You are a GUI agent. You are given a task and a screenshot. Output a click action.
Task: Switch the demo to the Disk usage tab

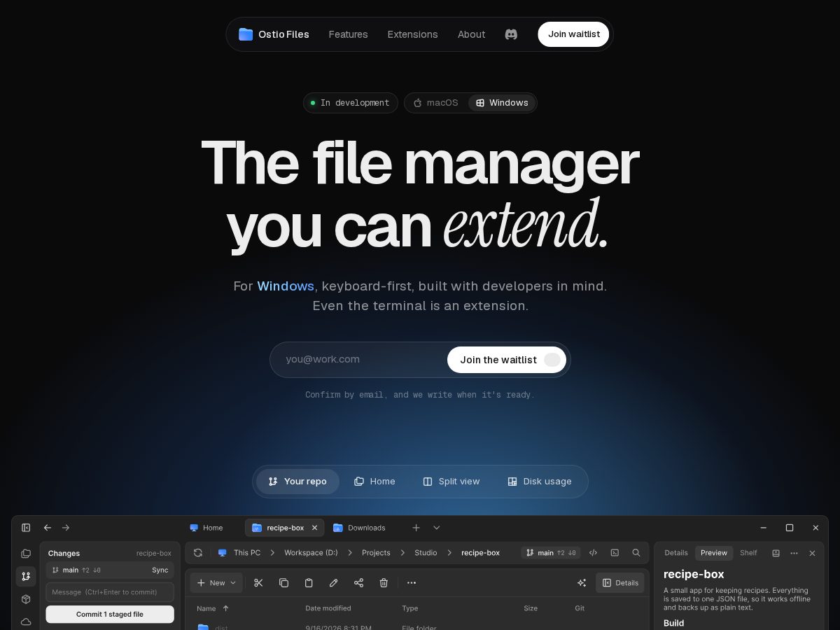pyautogui.click(x=540, y=482)
